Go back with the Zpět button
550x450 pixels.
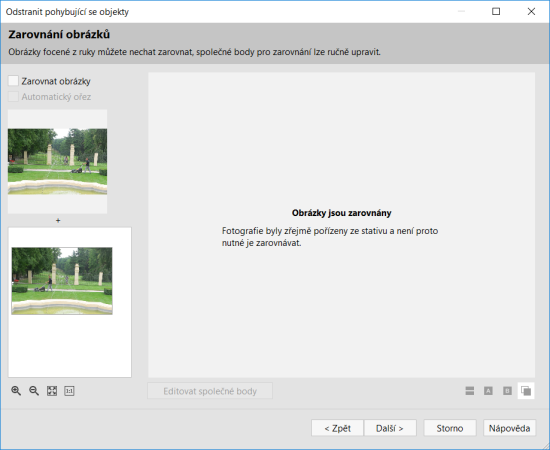tap(337, 428)
